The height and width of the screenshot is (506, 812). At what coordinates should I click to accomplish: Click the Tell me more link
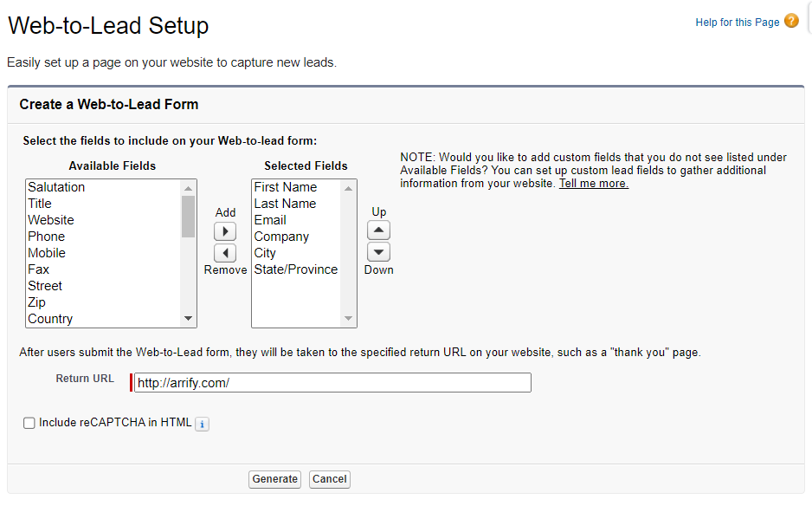coord(594,183)
